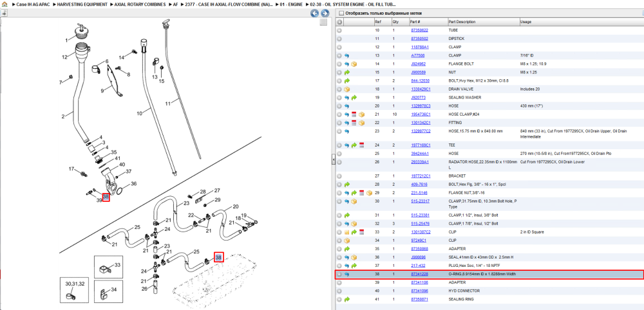Open part number link 87350622

[x=419, y=30]
